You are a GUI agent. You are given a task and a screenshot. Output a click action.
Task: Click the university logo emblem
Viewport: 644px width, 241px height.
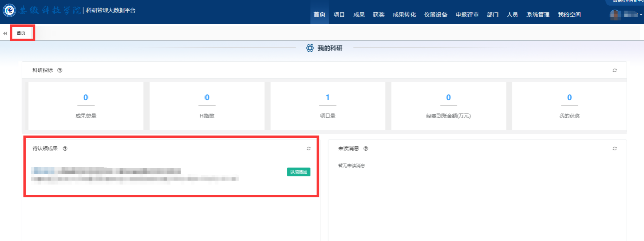pos(9,10)
